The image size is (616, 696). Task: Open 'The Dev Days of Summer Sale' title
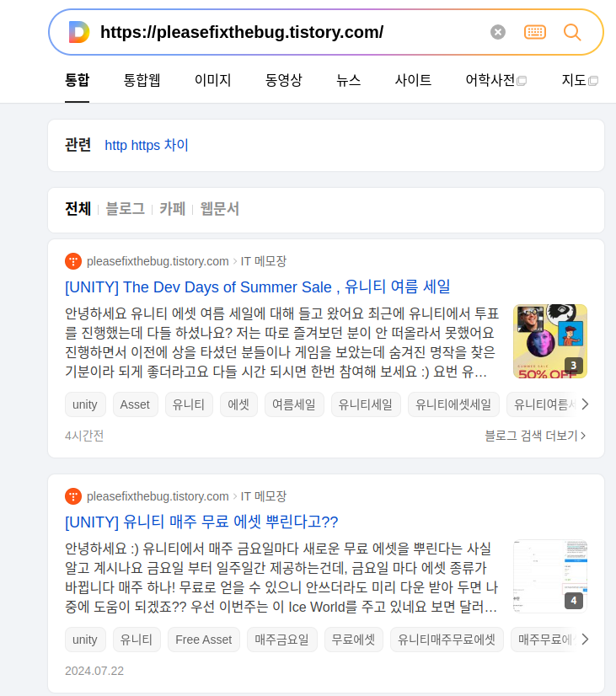pyautogui.click(x=257, y=286)
